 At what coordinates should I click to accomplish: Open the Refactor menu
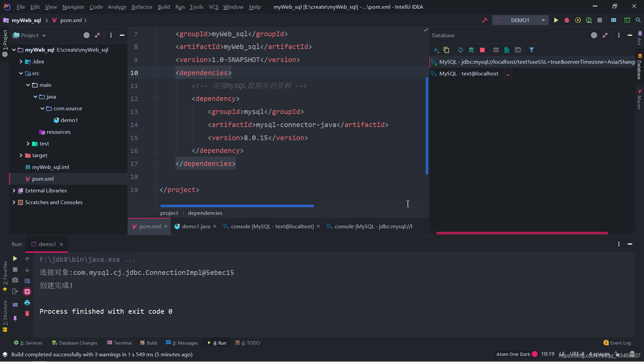142,7
